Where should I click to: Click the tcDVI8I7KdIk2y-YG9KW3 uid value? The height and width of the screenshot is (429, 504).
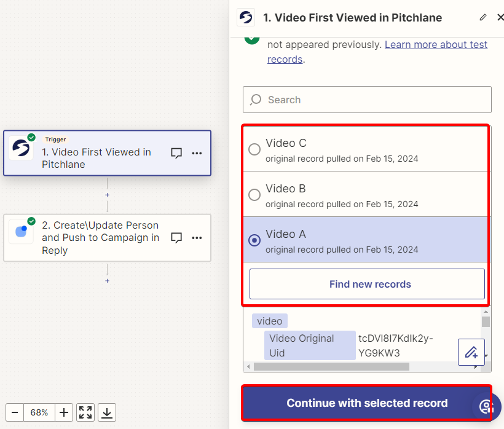coord(396,345)
